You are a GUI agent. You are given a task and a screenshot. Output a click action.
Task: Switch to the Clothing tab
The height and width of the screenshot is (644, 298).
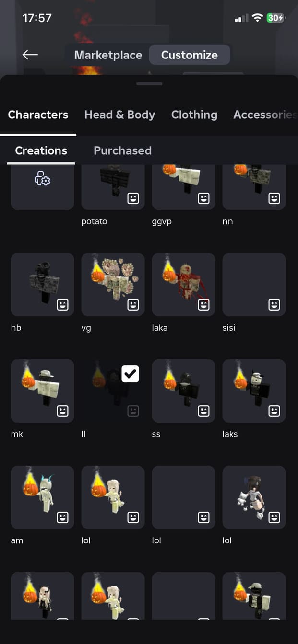pyautogui.click(x=194, y=115)
